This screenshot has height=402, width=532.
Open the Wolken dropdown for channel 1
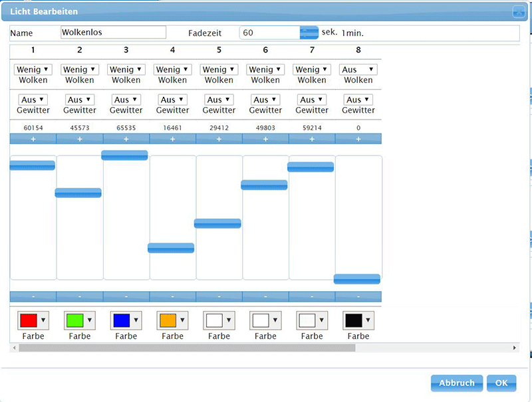(x=33, y=70)
